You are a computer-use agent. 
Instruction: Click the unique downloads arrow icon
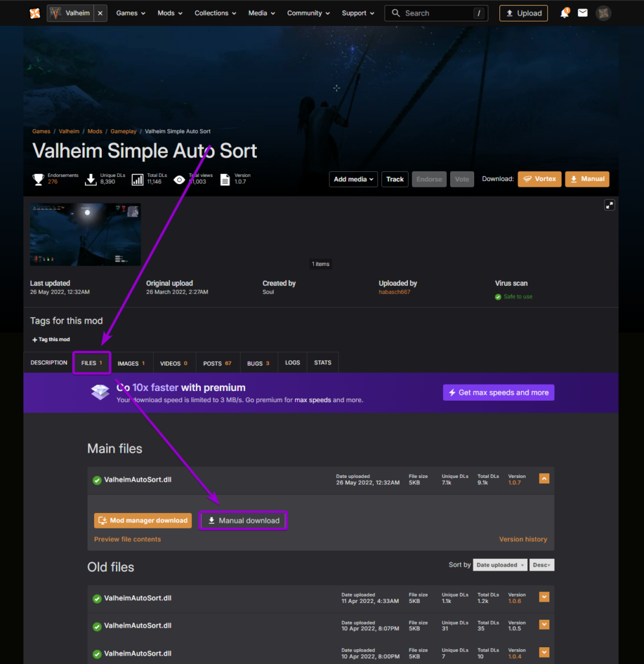91,179
